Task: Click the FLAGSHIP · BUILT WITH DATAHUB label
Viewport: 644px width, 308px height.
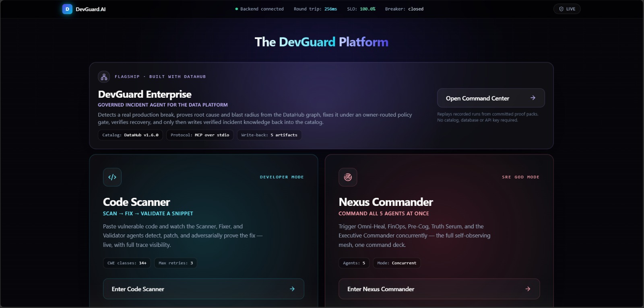Action: 160,76
